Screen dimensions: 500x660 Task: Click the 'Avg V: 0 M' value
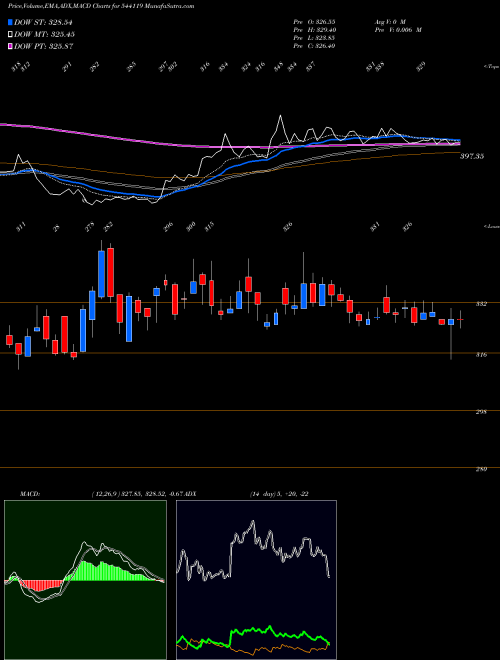(x=389, y=21)
